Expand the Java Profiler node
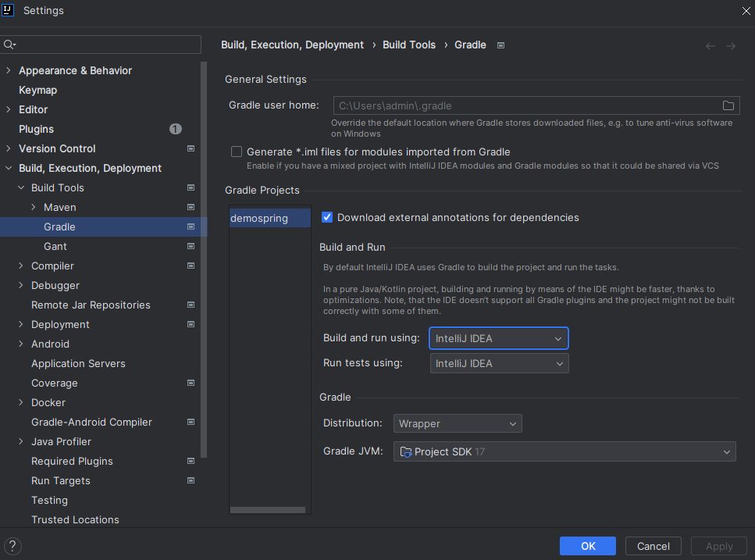Image resolution: width=755 pixels, height=560 pixels. pyautogui.click(x=21, y=441)
